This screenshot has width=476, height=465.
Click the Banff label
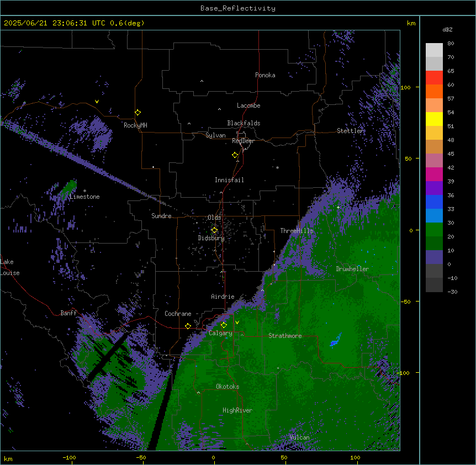pyautogui.click(x=68, y=313)
